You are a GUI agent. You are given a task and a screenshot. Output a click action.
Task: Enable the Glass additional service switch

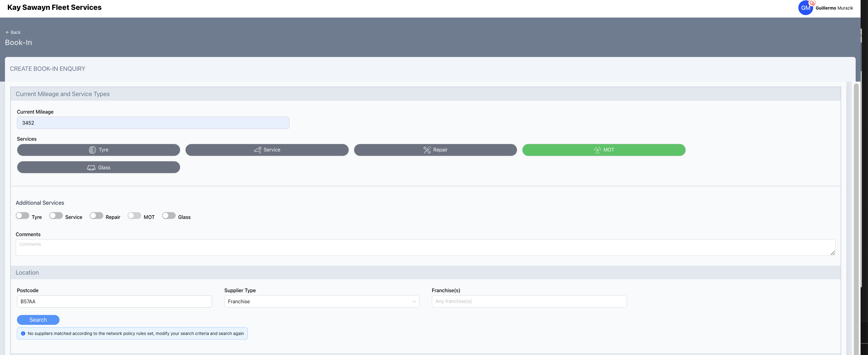[x=169, y=215]
